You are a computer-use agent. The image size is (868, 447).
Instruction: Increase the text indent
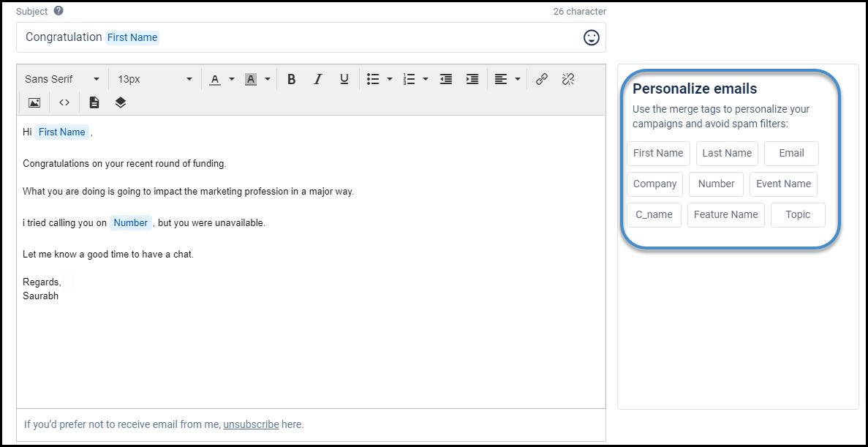472,78
